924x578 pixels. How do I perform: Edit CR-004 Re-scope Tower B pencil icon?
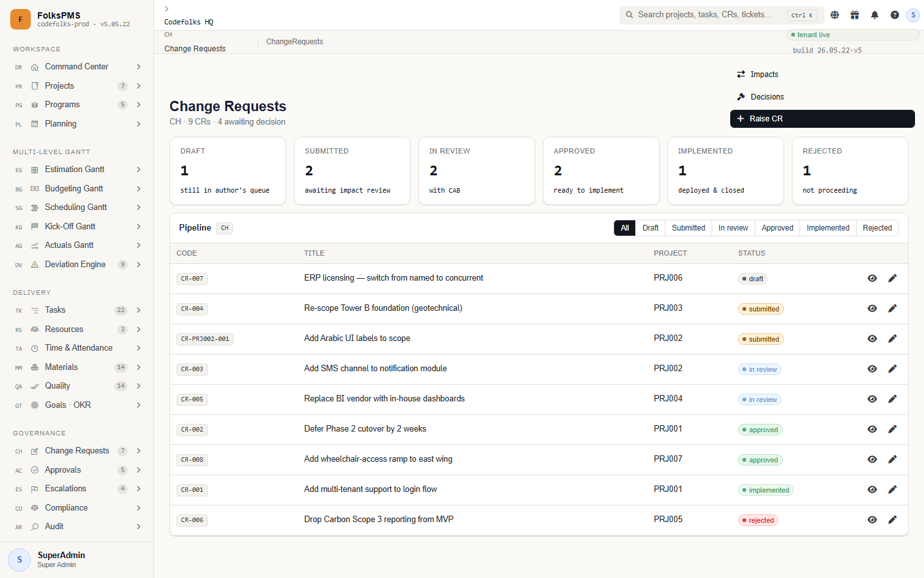pos(893,308)
